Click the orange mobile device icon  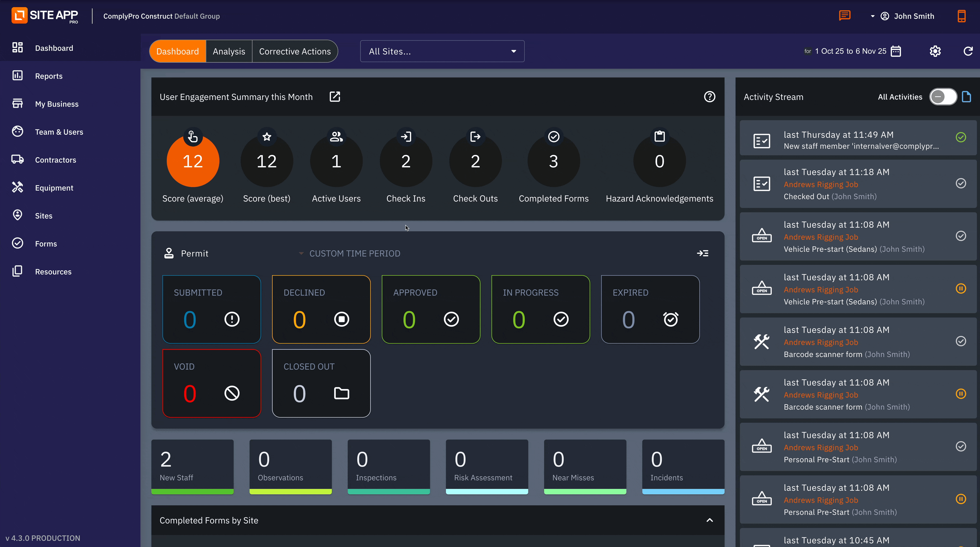pyautogui.click(x=961, y=16)
